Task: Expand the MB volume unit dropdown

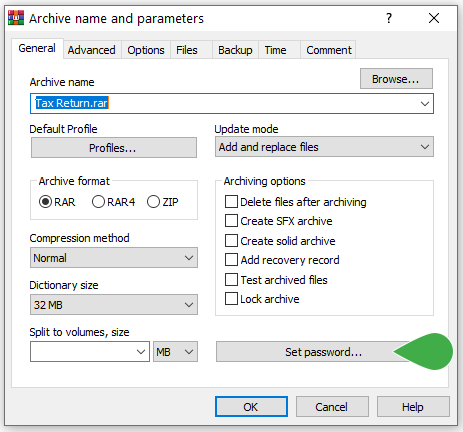Action: coord(175,352)
